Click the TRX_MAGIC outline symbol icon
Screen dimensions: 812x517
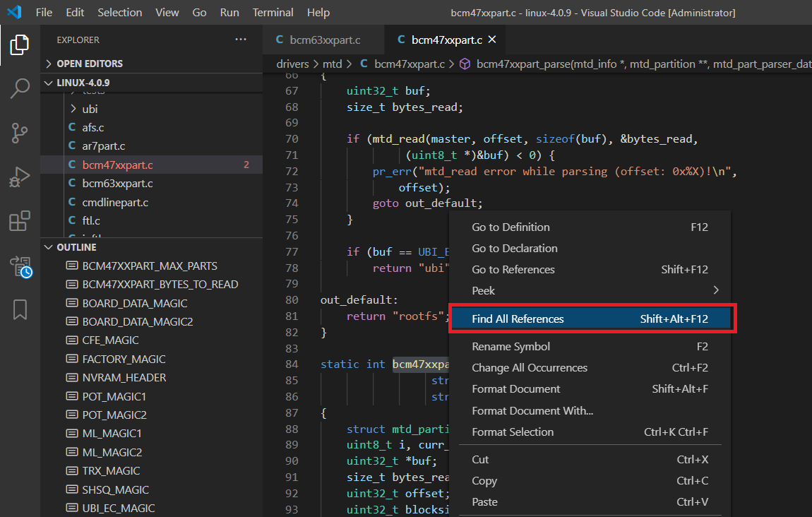click(x=72, y=471)
